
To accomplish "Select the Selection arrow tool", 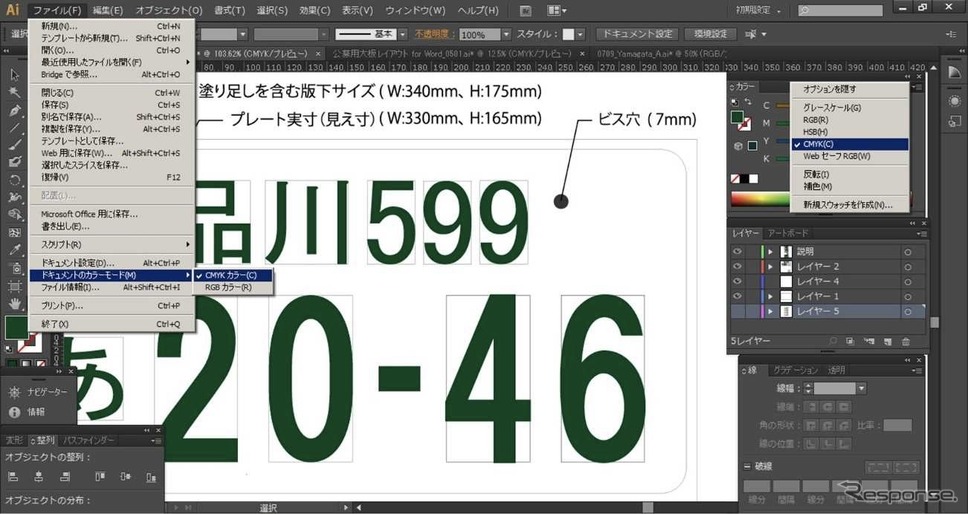I will [x=14, y=75].
